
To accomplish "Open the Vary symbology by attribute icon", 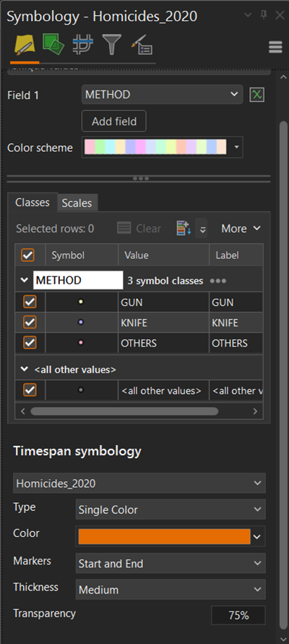I will (x=53, y=45).
